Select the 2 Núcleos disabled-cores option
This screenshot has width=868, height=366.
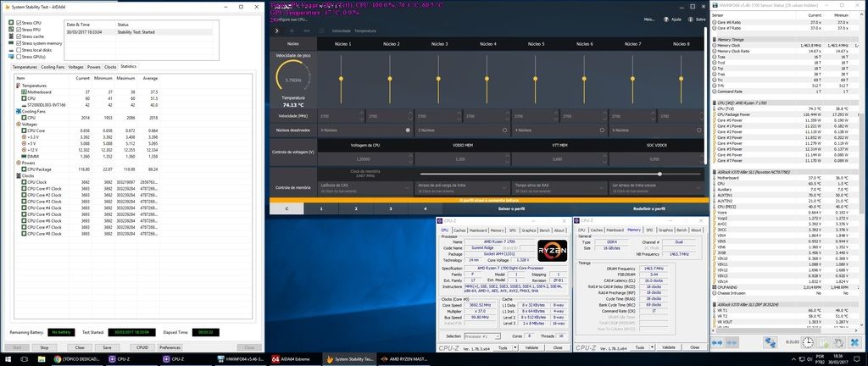pyautogui.click(x=505, y=130)
